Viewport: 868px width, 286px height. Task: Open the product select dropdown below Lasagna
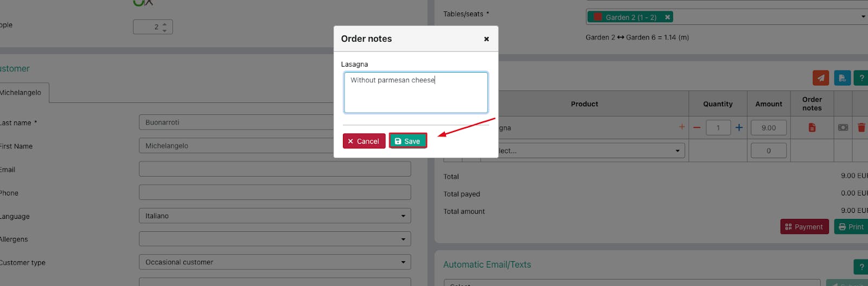tap(591, 151)
